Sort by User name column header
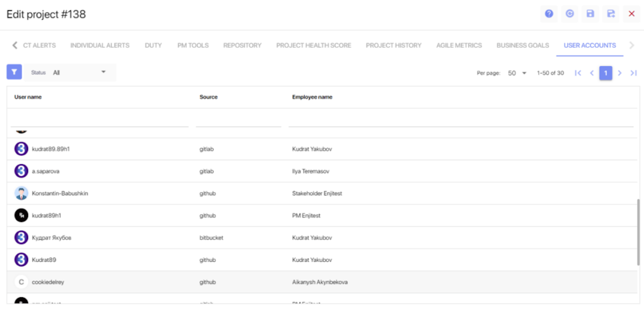644x319 pixels. (x=28, y=97)
